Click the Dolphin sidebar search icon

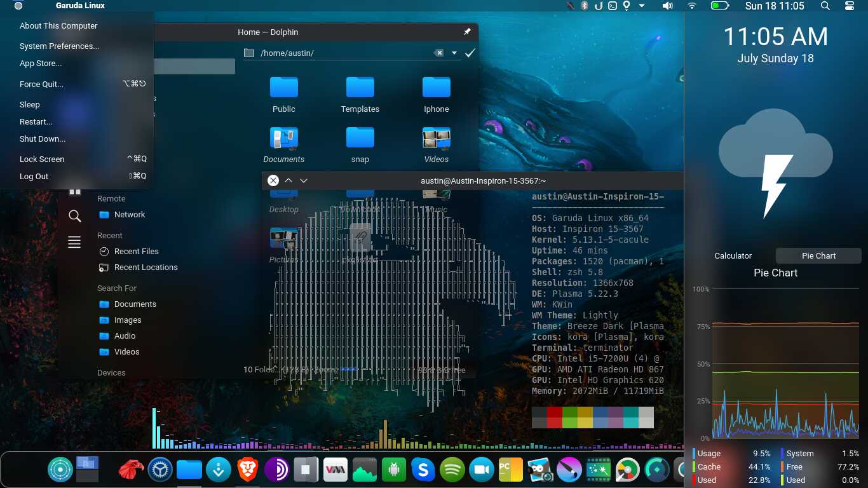coord(74,216)
